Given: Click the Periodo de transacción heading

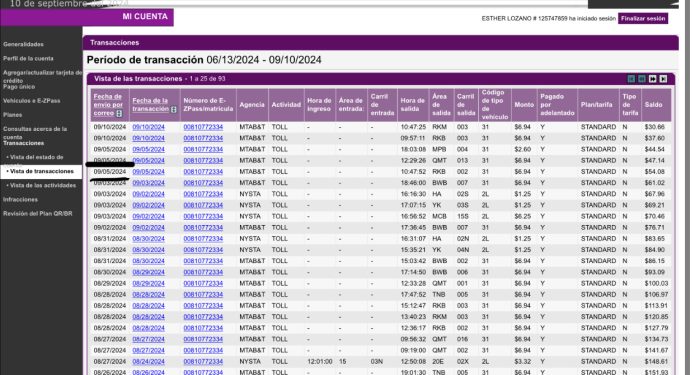Looking at the screenshot, I should coord(204,60).
